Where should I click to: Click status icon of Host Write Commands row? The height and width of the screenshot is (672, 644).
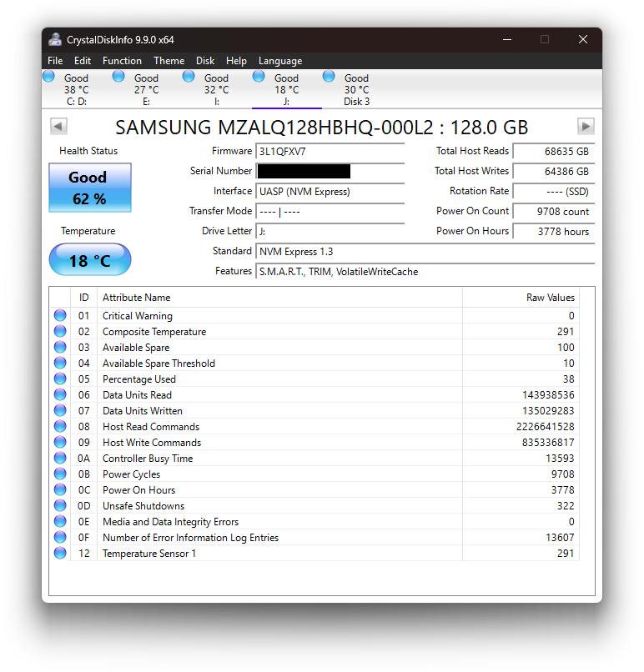click(x=60, y=442)
